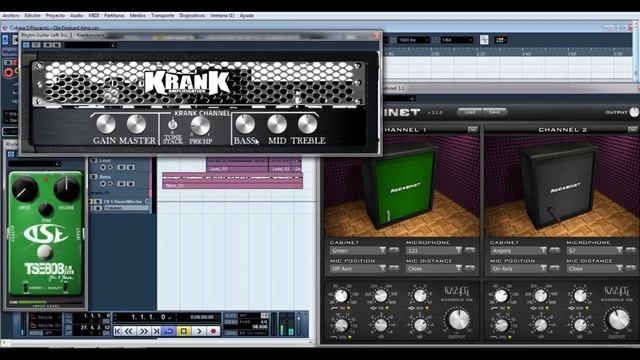Click the quantize value field showing 1/64

coord(456,40)
